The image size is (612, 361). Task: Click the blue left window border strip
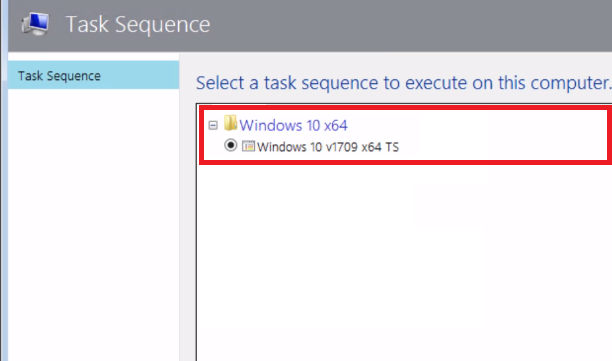coord(4,180)
